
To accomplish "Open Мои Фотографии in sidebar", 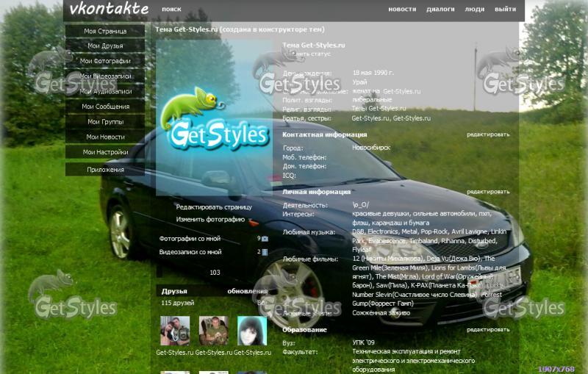I will (x=105, y=61).
